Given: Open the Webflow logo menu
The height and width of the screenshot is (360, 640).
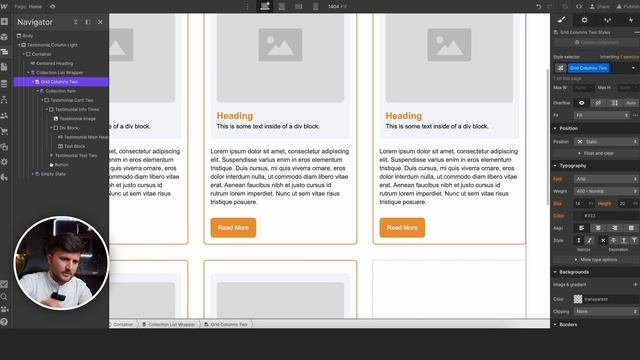Looking at the screenshot, I should [4, 6].
